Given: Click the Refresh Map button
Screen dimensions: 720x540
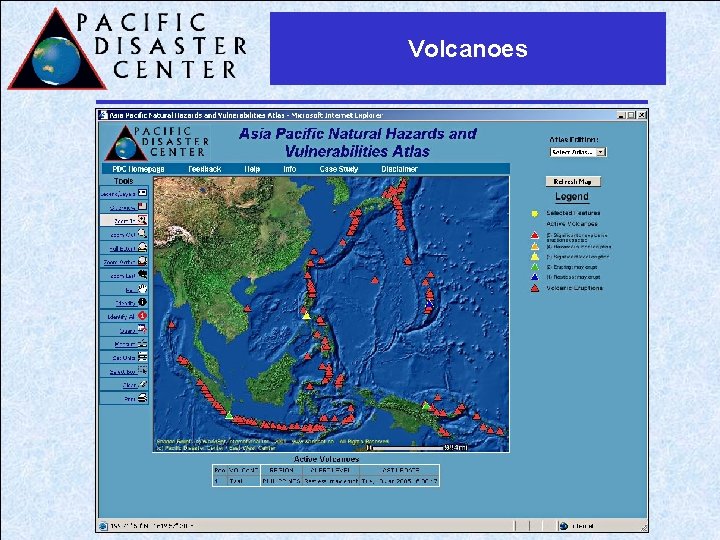Looking at the screenshot, I should 573,181.
